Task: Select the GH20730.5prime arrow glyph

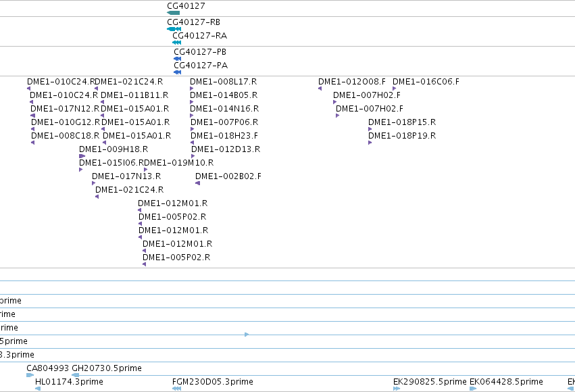Action: tap(75, 375)
